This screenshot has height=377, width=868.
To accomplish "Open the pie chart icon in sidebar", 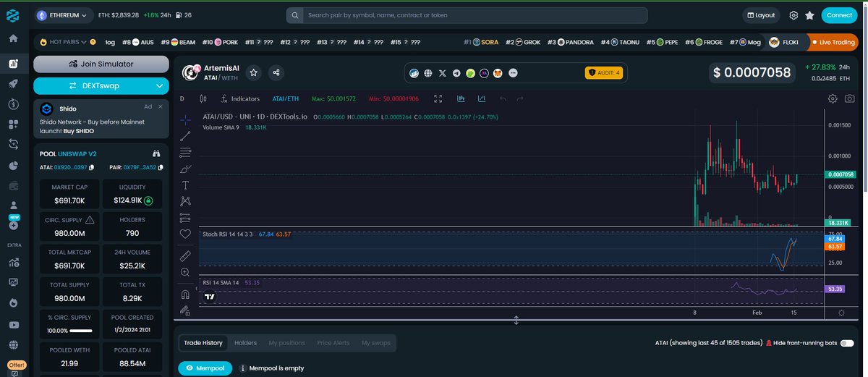I will tap(13, 165).
